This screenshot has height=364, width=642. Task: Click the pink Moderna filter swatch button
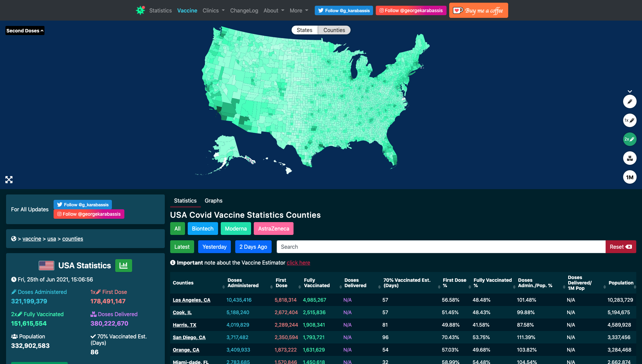(x=236, y=229)
